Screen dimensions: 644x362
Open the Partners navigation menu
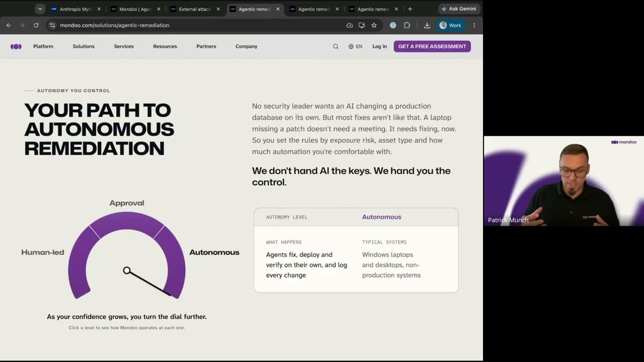206,46
